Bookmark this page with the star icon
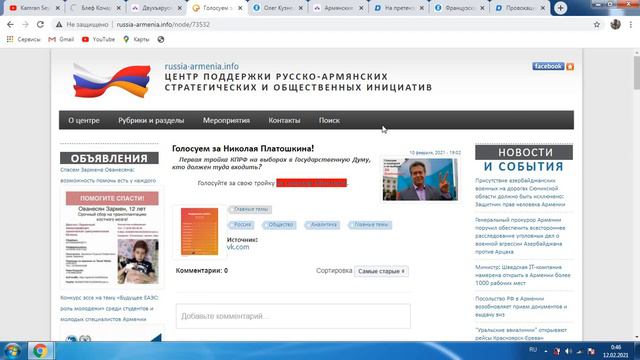This screenshot has height=360, width=640. click(x=597, y=24)
